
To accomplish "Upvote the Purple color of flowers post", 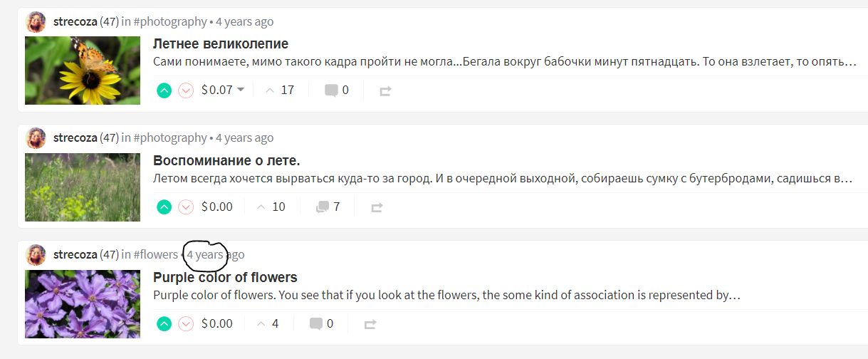I will coord(164,324).
